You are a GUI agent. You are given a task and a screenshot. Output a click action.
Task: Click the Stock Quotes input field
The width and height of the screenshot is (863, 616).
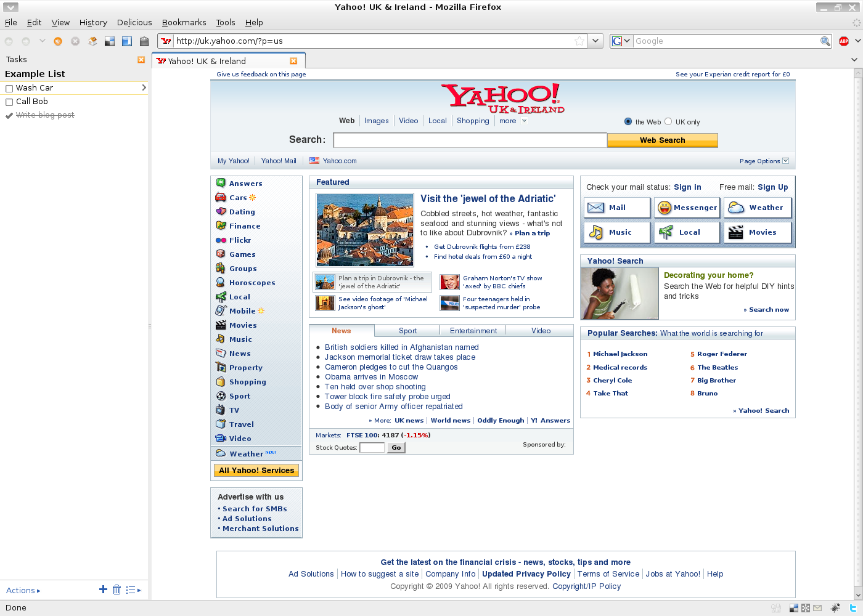(x=372, y=448)
